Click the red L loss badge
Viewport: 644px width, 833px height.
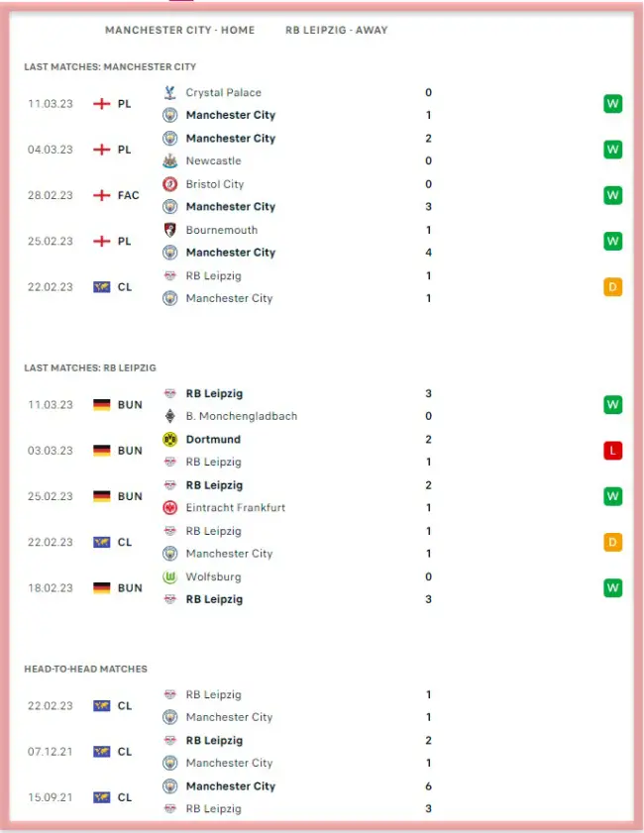click(x=613, y=451)
